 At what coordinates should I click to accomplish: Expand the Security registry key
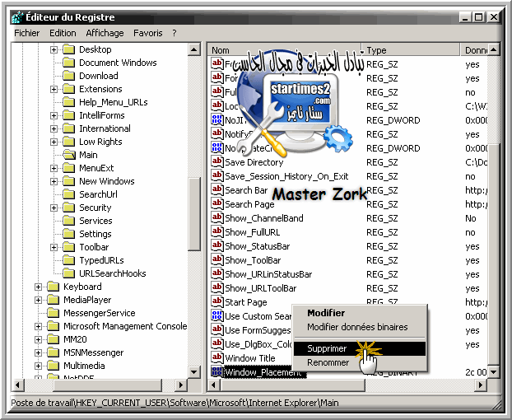pyautogui.click(x=54, y=208)
